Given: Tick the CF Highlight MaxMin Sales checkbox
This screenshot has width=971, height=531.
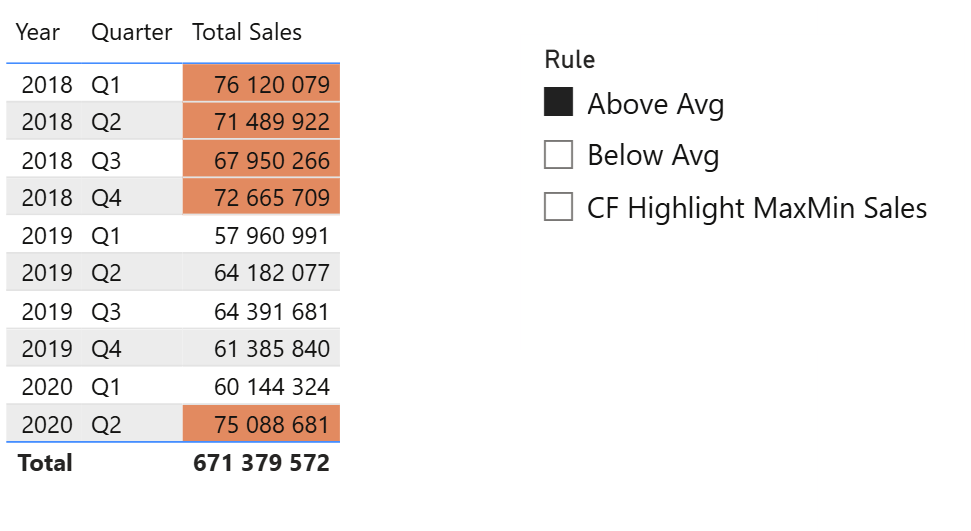Looking at the screenshot, I should (558, 206).
